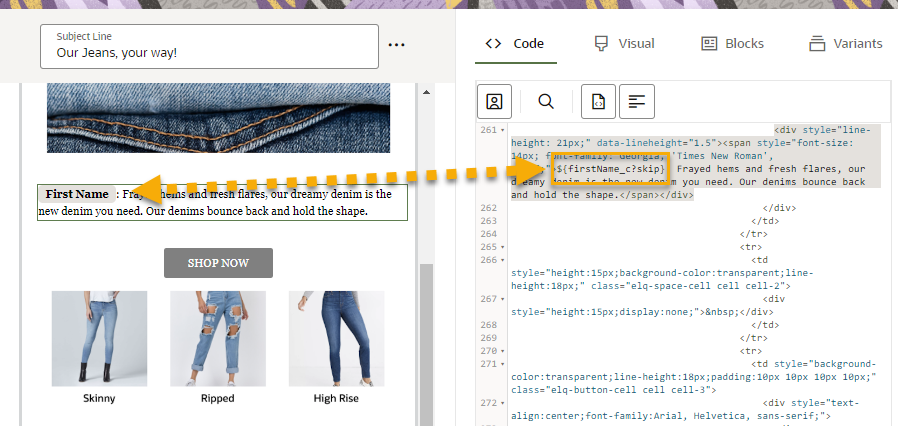Collapse code fold at line 261
Image resolution: width=898 pixels, height=426 pixels.
[x=502, y=131]
